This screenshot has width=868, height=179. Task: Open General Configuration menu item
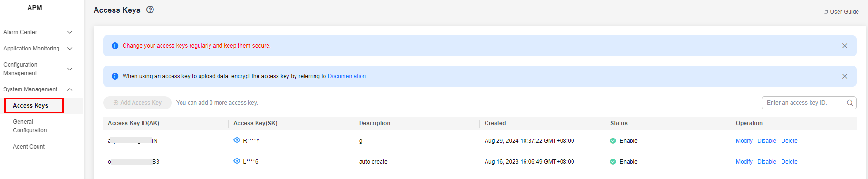pyautogui.click(x=29, y=126)
